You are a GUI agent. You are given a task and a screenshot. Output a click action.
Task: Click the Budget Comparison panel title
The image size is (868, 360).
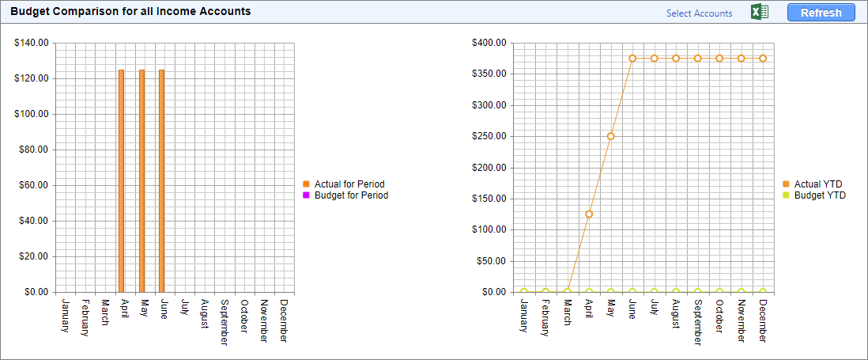point(130,12)
